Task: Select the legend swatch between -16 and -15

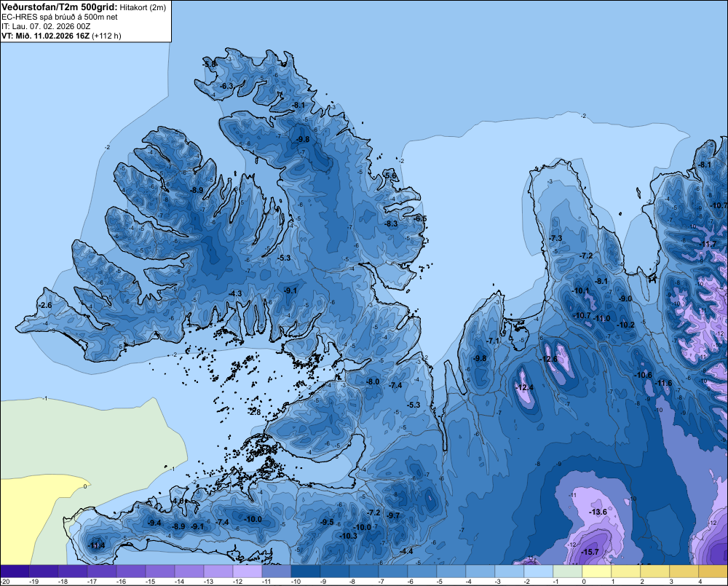Action: 131,571
